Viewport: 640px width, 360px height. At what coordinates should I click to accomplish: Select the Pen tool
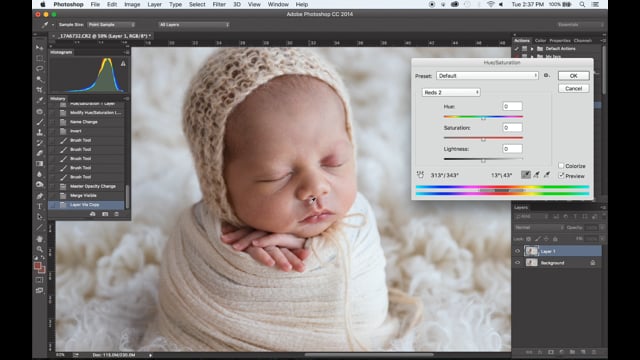pyautogui.click(x=40, y=196)
